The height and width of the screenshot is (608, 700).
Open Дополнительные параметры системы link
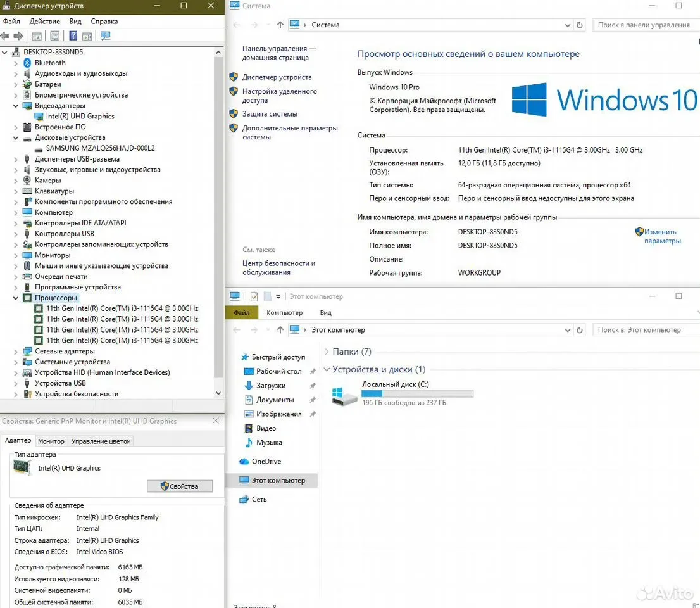[x=290, y=132]
